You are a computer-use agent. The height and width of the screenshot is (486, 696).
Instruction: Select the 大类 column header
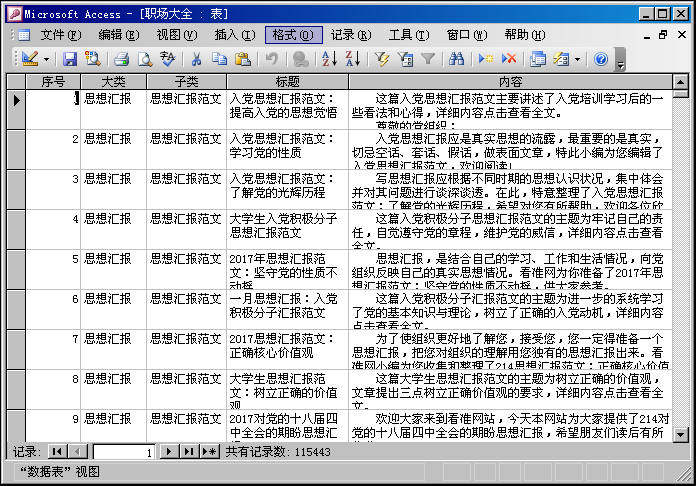tap(114, 82)
